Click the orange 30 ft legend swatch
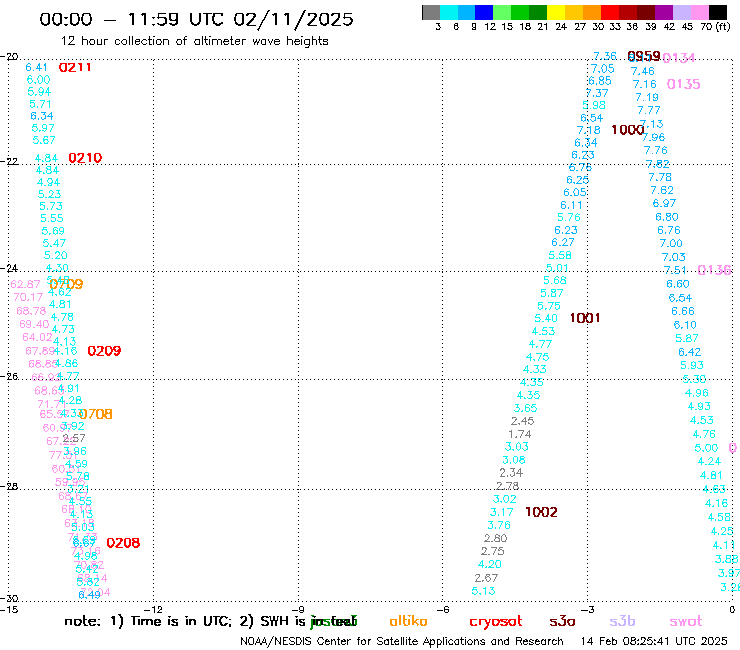 click(x=592, y=12)
